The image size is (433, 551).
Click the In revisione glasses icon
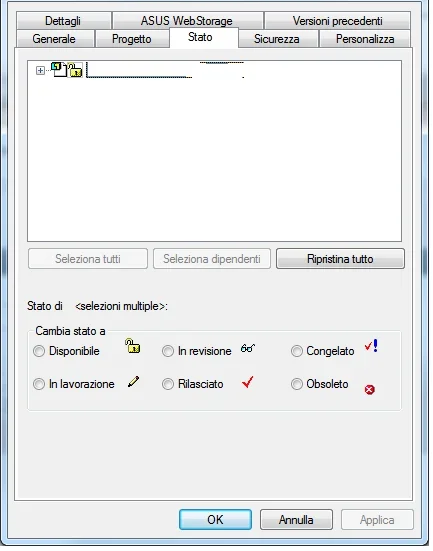coord(248,348)
